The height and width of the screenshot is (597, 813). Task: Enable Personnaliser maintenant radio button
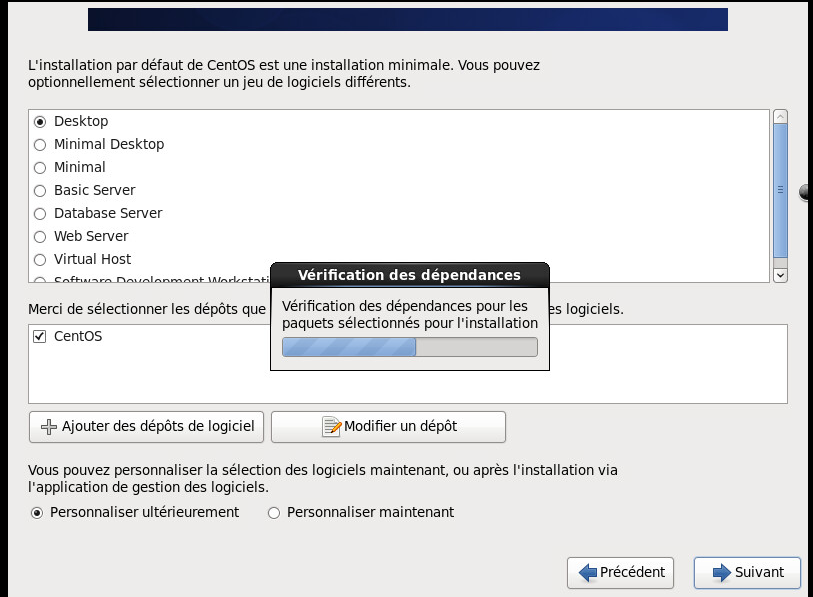tap(274, 512)
